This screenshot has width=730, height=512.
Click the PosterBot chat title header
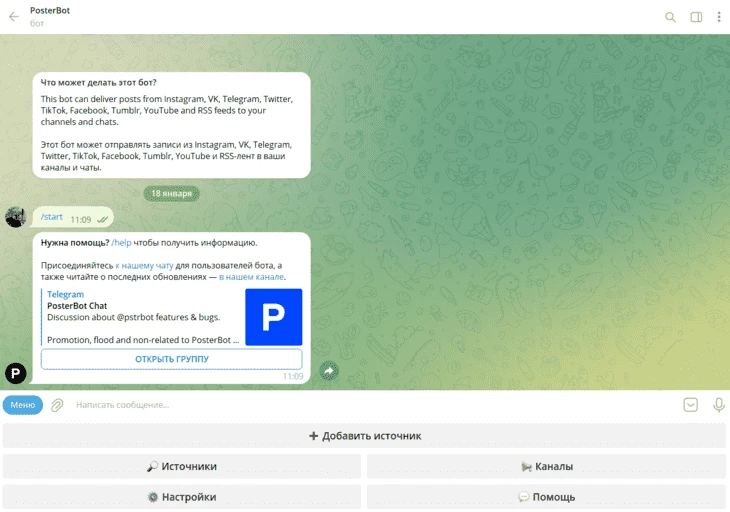tap(50, 10)
